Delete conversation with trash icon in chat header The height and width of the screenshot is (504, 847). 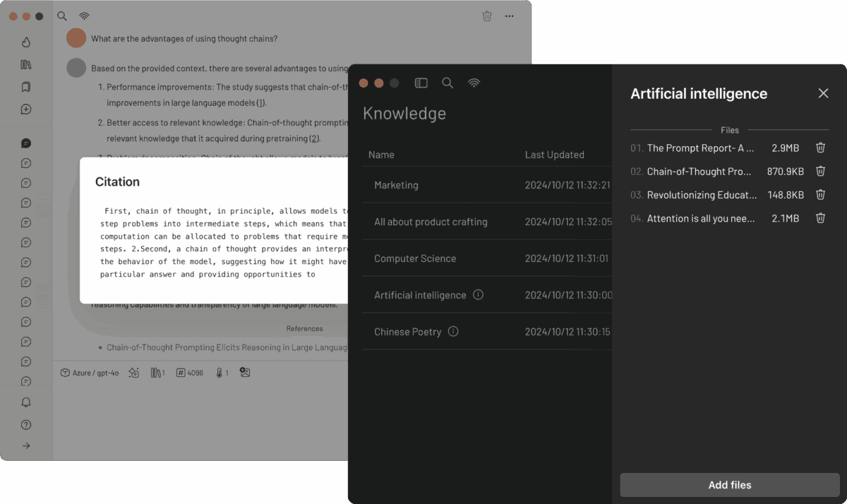pos(487,16)
